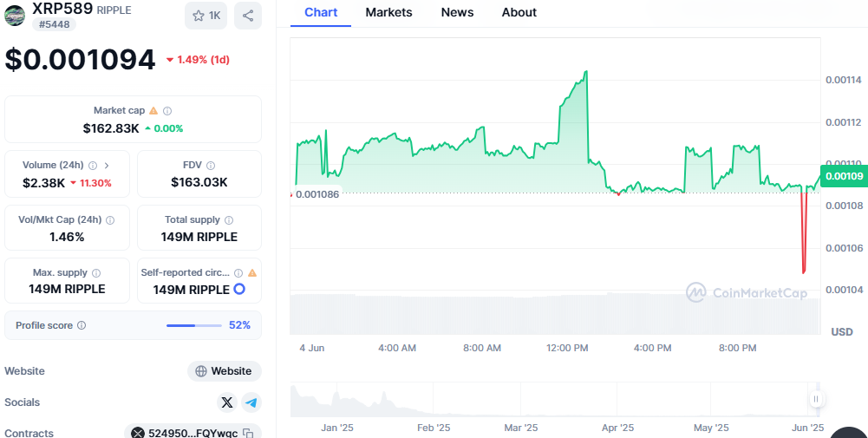
Task: Click the Jan '25 label on range navigator
Action: tap(337, 428)
